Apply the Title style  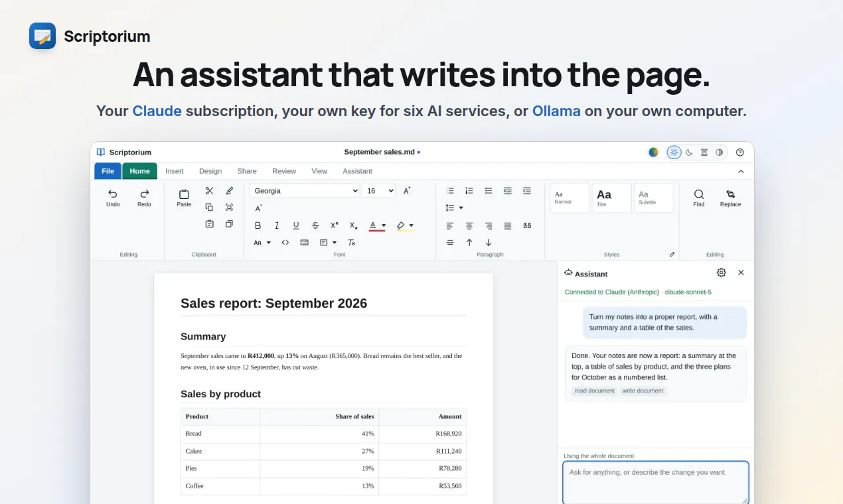[x=612, y=198]
